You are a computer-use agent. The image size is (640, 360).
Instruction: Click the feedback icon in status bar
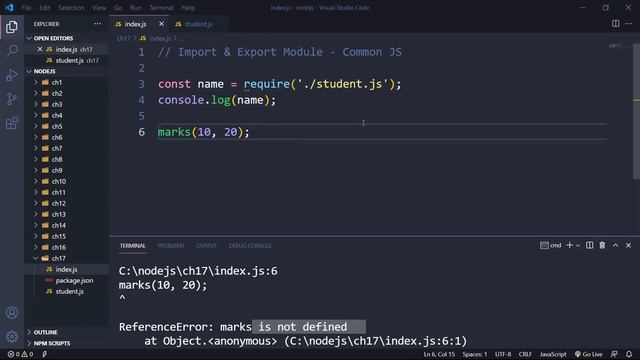(614, 354)
